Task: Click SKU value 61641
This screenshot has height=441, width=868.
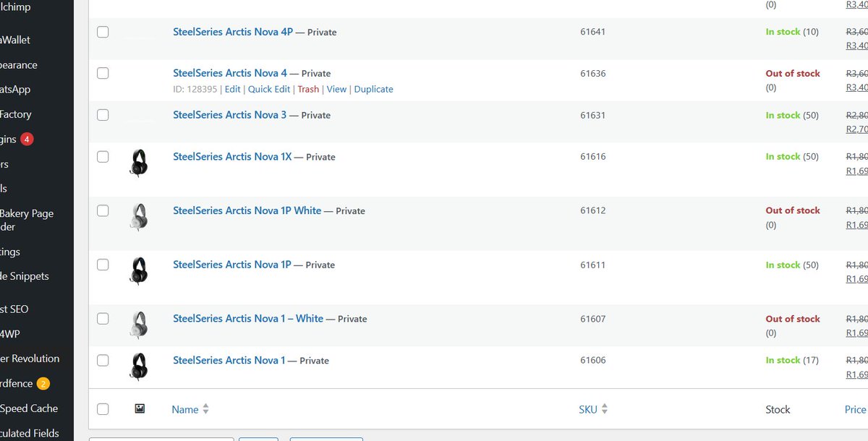Action: coord(592,32)
